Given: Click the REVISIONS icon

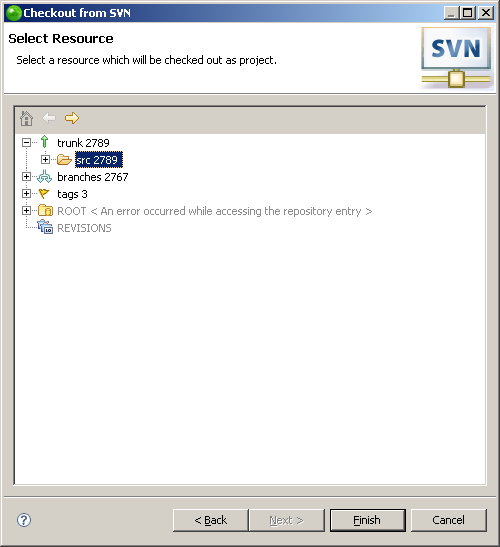Looking at the screenshot, I should click(x=45, y=227).
